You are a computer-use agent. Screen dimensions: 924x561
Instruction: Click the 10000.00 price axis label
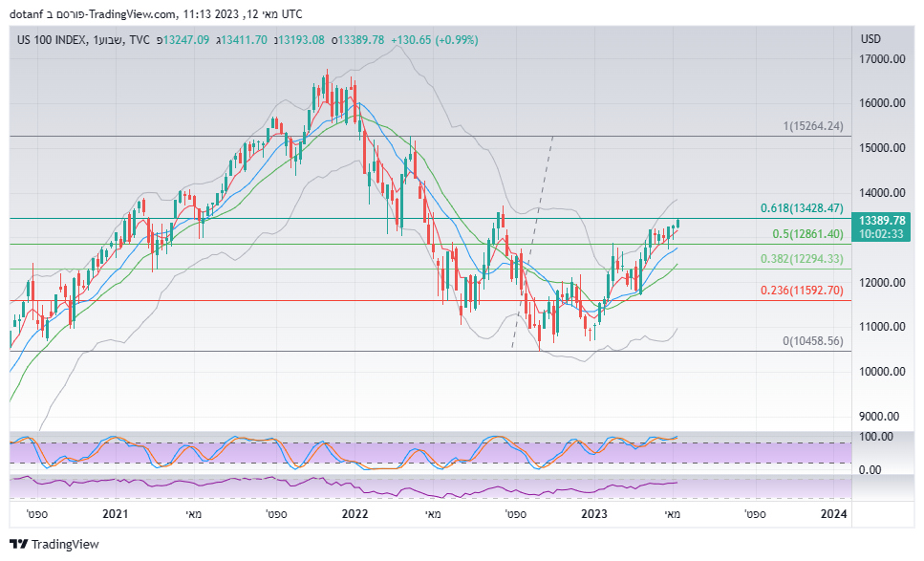882,371
